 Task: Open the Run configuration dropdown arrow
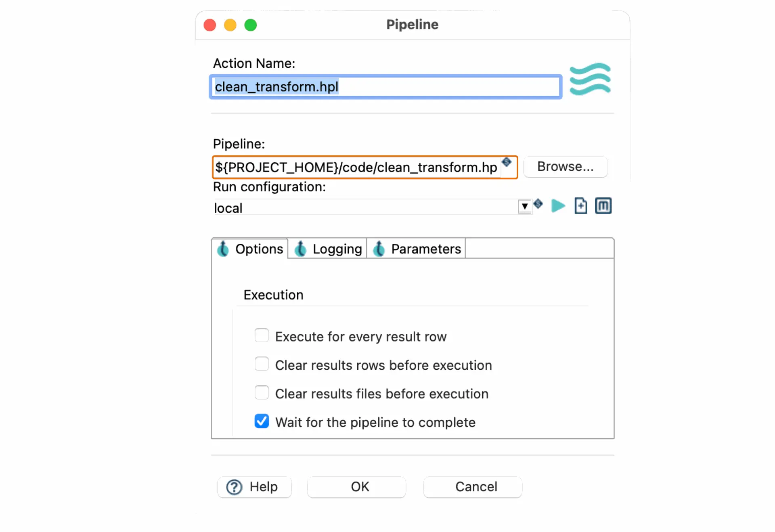coord(525,207)
